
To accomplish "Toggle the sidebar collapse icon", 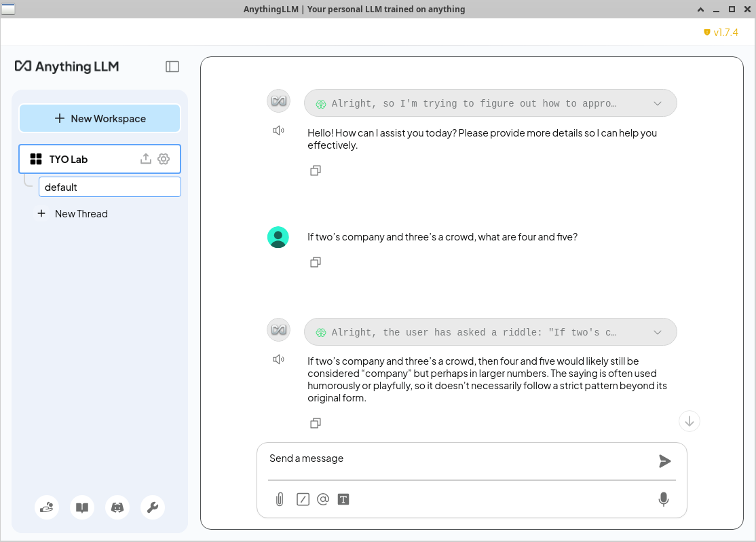I will pyautogui.click(x=172, y=67).
